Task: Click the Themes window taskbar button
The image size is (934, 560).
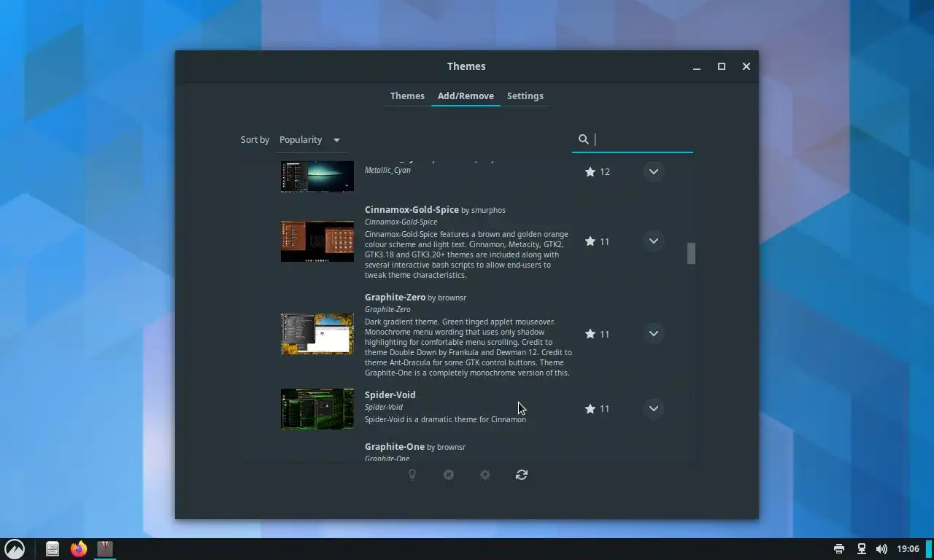Action: click(x=105, y=549)
